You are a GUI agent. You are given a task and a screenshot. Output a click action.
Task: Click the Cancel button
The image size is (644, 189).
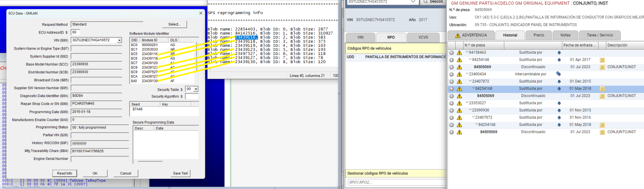tap(126, 173)
